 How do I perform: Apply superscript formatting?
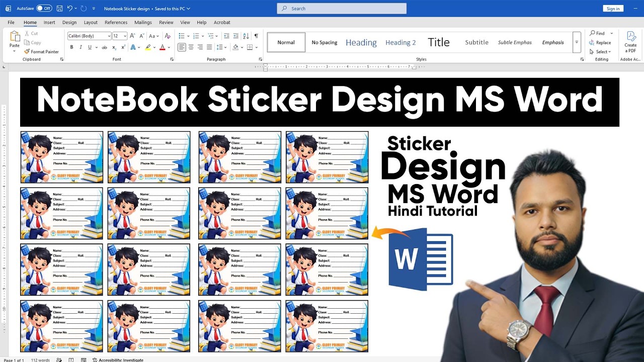[124, 47]
